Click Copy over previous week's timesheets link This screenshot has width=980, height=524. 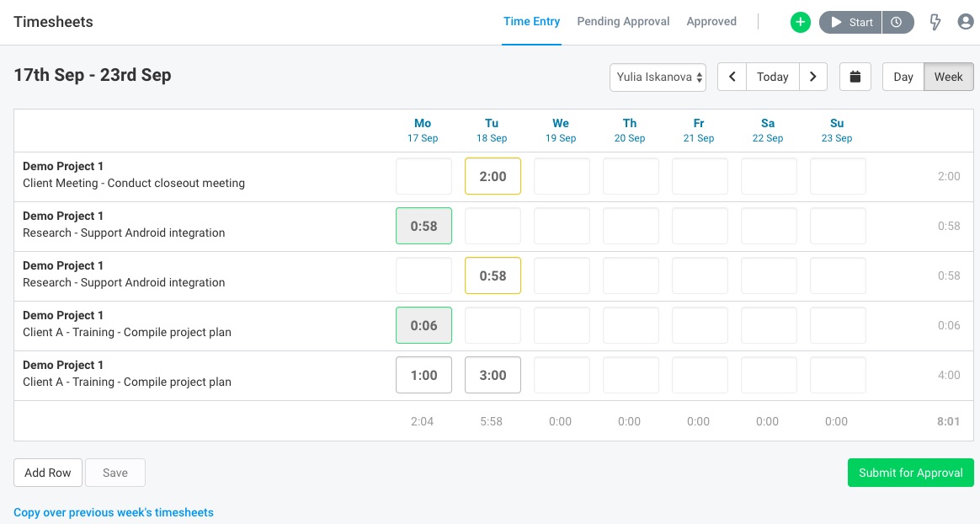coord(114,512)
